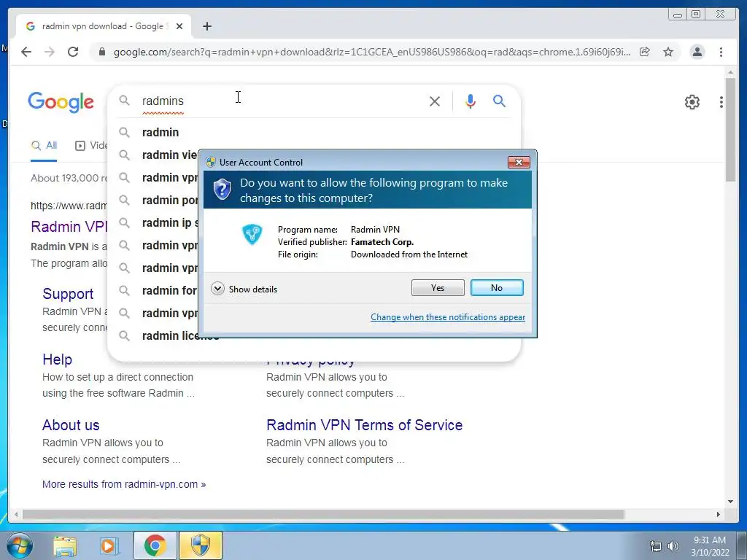Close the 'radmin vpn download' tab
Viewport: 747px width, 560px height.
click(x=179, y=26)
